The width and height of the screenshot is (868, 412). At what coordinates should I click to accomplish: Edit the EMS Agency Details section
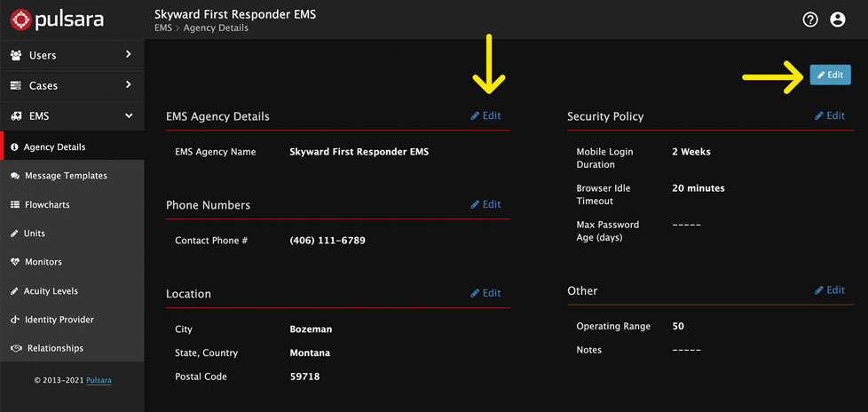[x=485, y=115]
